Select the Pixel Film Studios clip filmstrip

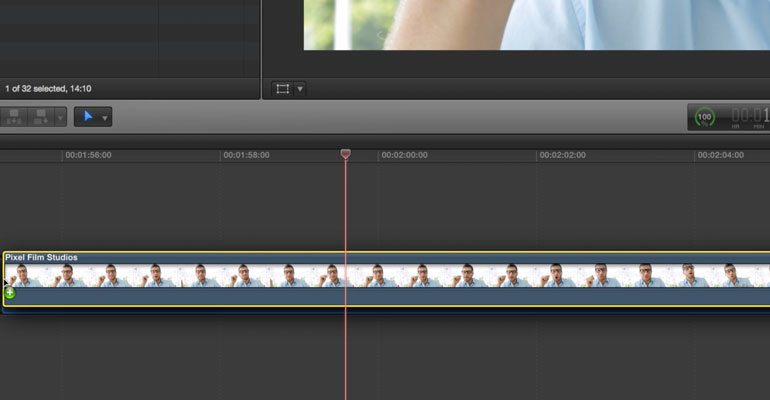pos(387,275)
